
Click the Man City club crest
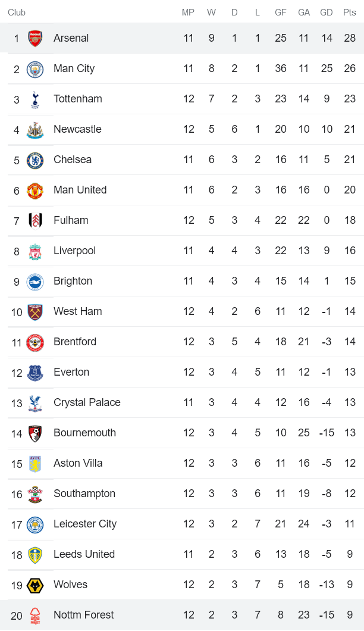(x=35, y=69)
